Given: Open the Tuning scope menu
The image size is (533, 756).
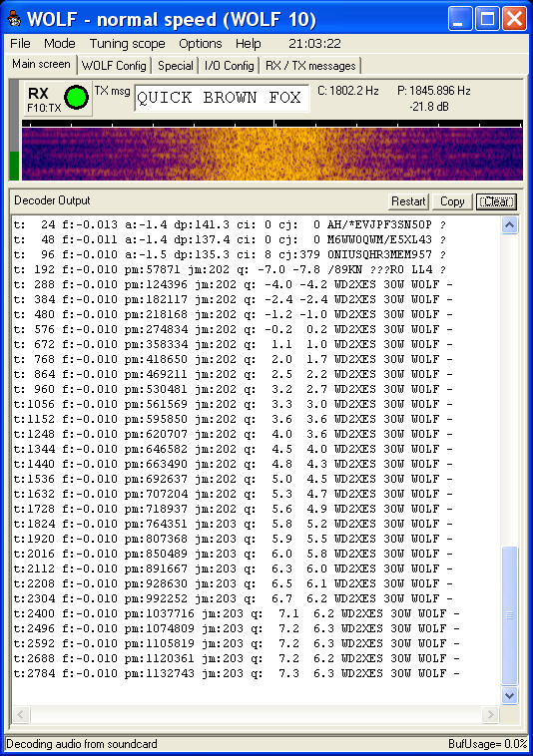Looking at the screenshot, I should click(128, 44).
